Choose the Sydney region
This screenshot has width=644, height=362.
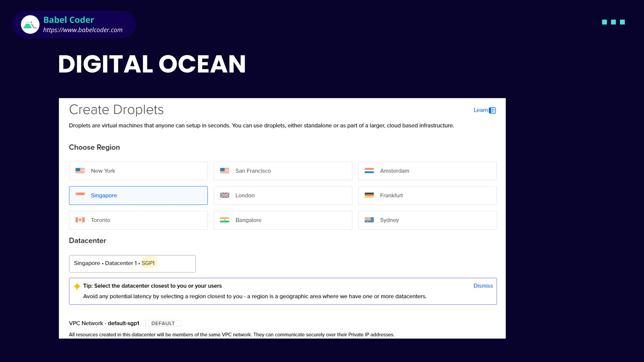click(x=427, y=220)
